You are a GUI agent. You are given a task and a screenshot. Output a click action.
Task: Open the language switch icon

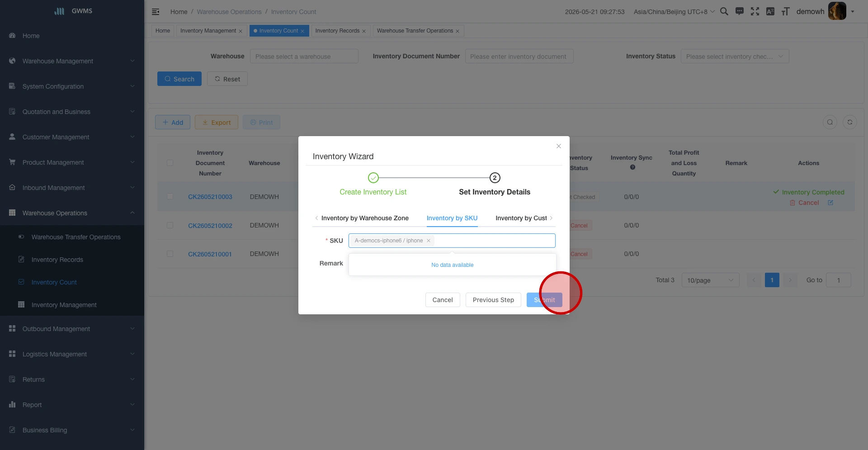(770, 11)
